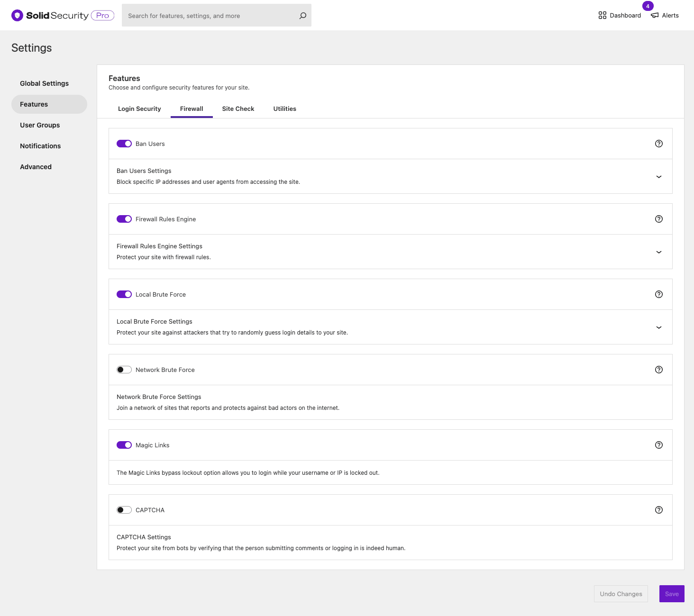Open help for Firewall Rules Engine
The width and height of the screenshot is (694, 616).
(659, 219)
